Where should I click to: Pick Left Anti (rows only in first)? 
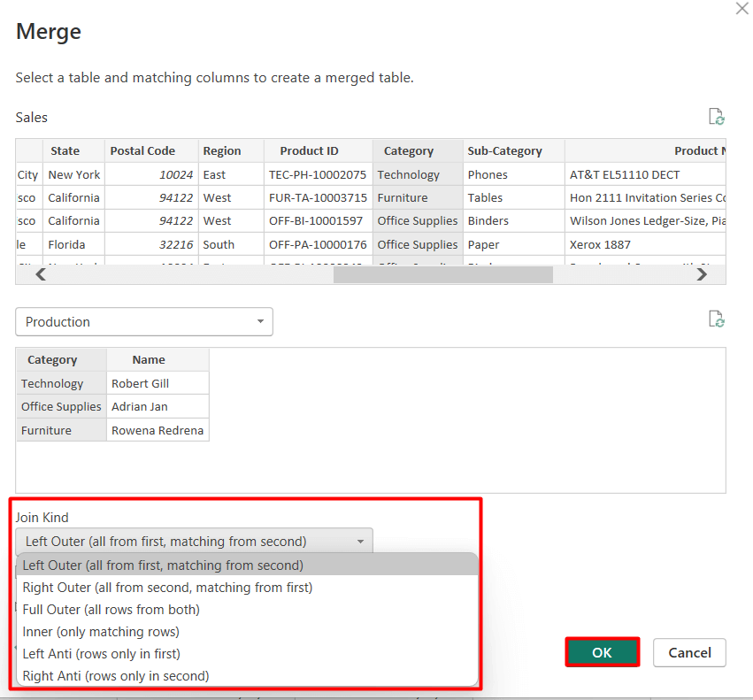(248, 653)
